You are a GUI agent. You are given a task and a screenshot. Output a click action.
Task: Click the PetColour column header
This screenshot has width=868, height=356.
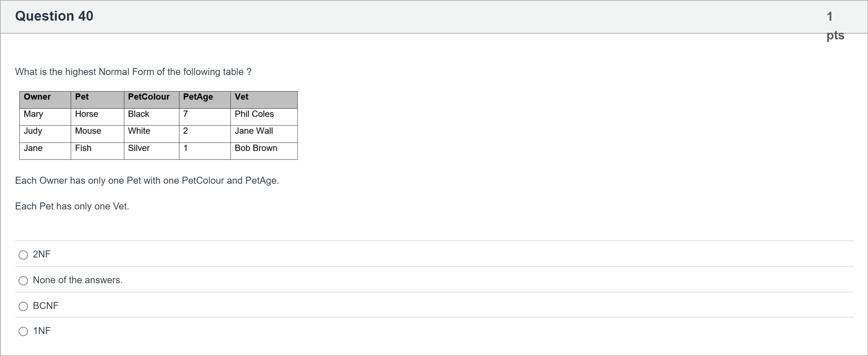[149, 97]
